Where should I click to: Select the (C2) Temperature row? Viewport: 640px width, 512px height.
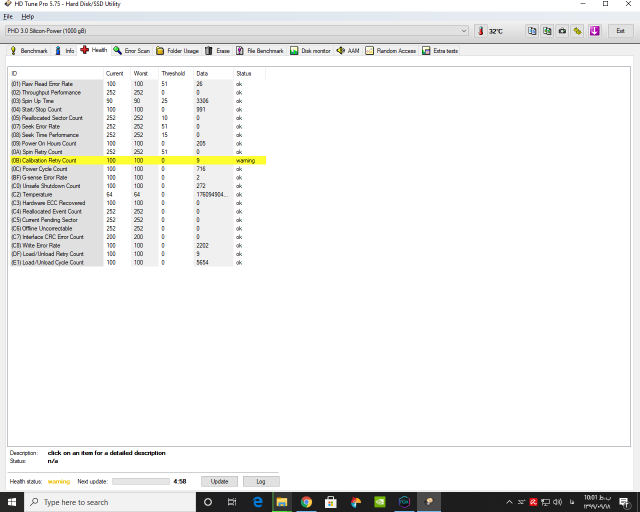[138, 194]
